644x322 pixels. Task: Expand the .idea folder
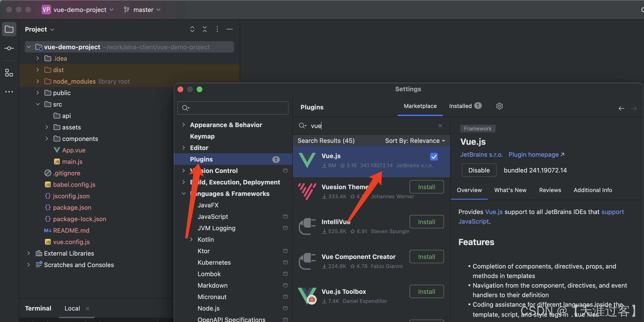38,59
